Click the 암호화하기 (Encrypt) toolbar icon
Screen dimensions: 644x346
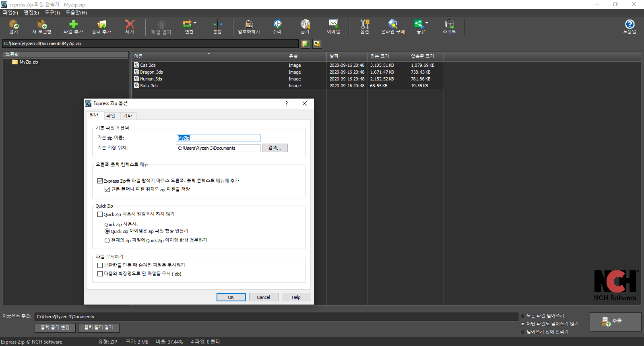pos(249,27)
